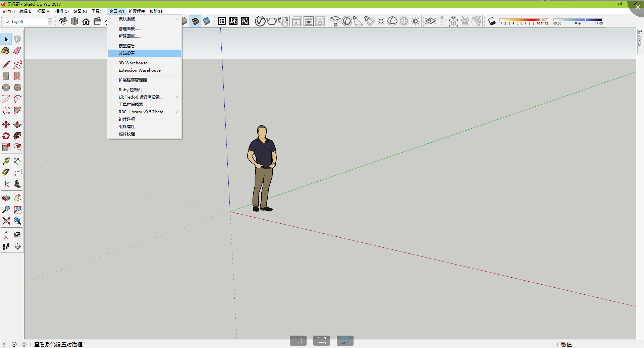The width and height of the screenshot is (644, 348).
Task: Open the 扩展程序 menu in menu bar
Action: click(137, 11)
